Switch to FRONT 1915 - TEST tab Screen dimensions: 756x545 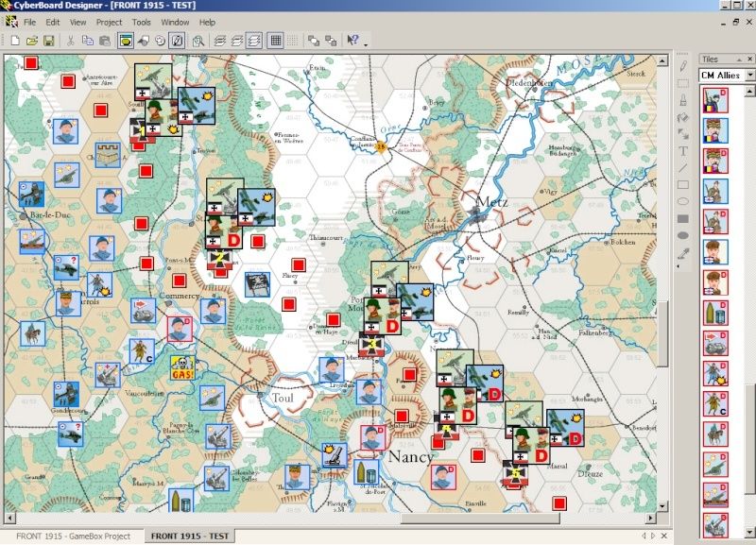pos(190,536)
